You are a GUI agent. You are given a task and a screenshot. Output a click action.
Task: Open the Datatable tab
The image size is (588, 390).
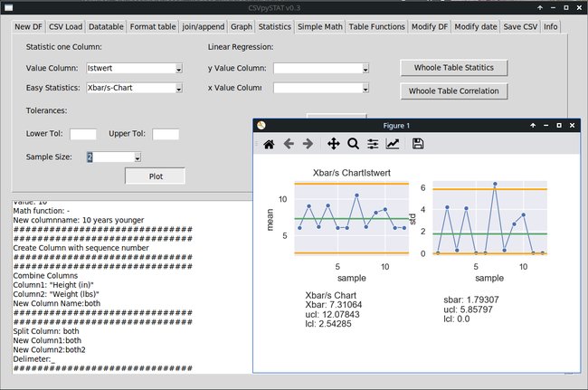(106, 26)
